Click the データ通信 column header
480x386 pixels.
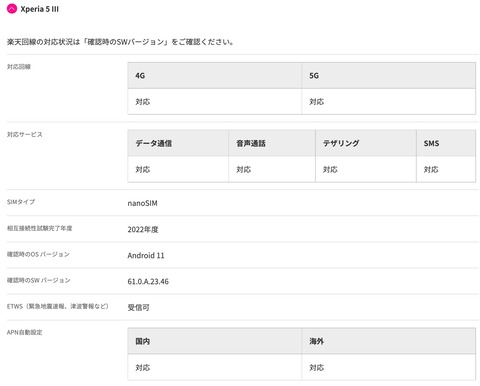(178, 143)
